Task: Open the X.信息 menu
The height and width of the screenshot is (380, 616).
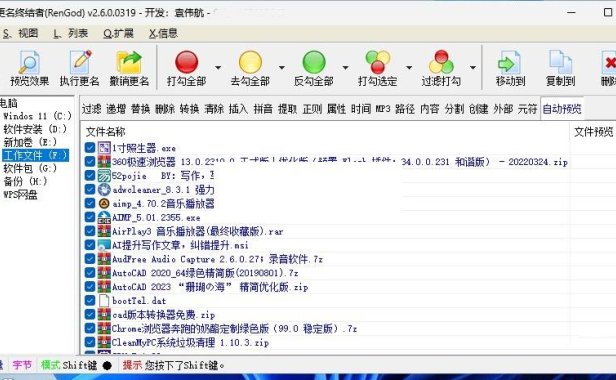Action: click(x=163, y=33)
